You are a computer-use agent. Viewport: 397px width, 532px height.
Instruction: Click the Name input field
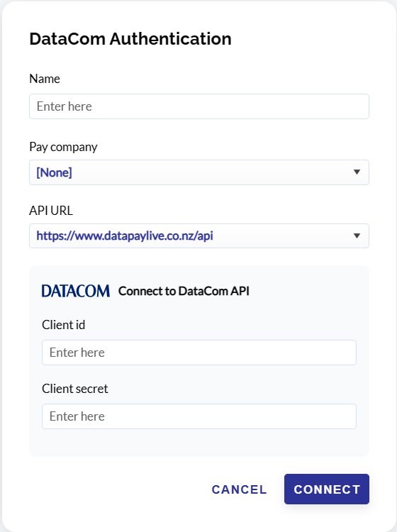(199, 106)
